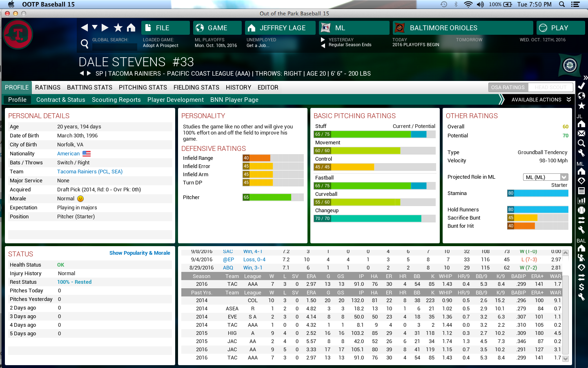The image size is (588, 368).
Task: Open the FILE menu
Action: tap(165, 28)
